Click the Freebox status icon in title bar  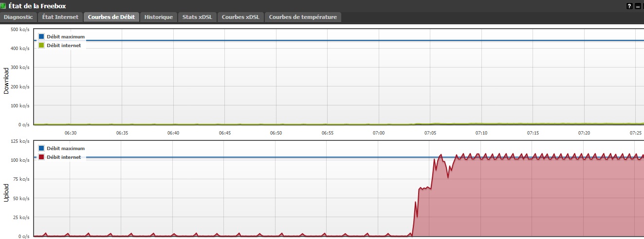tap(3, 6)
